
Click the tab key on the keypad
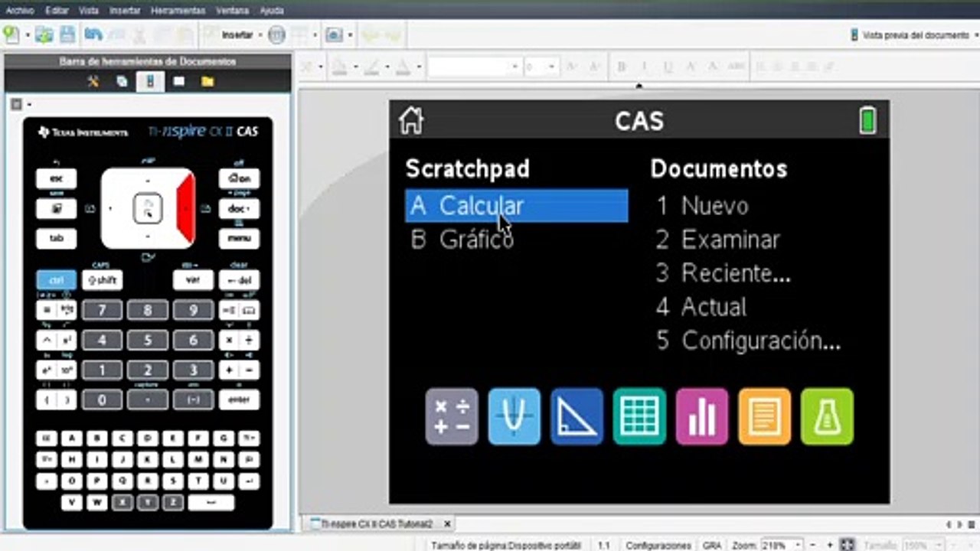click(56, 239)
